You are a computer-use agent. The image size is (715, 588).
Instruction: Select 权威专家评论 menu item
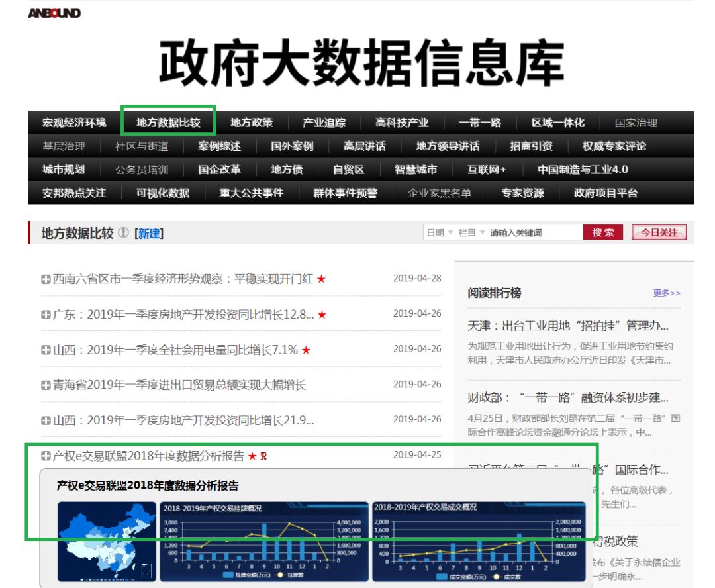(x=614, y=146)
